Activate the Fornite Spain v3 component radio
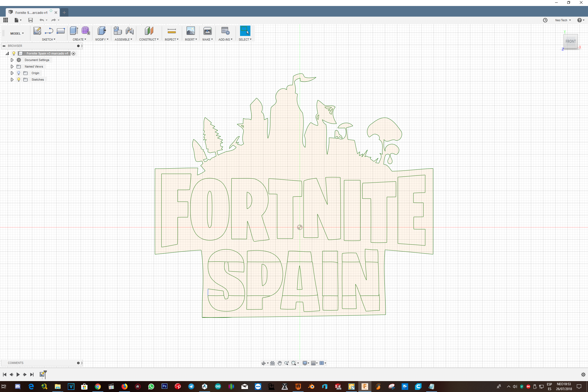Image resolution: width=588 pixels, height=392 pixels. coord(74,53)
